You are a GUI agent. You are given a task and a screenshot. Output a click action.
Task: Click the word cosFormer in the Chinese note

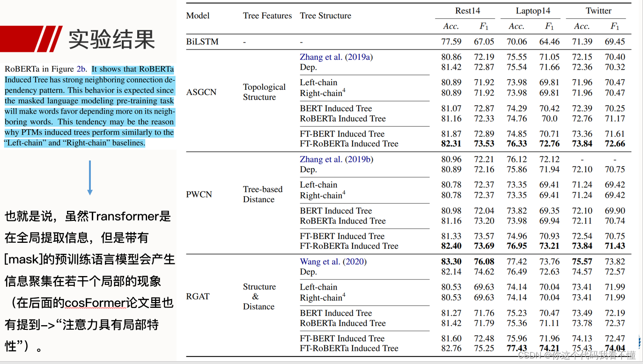click(x=96, y=303)
